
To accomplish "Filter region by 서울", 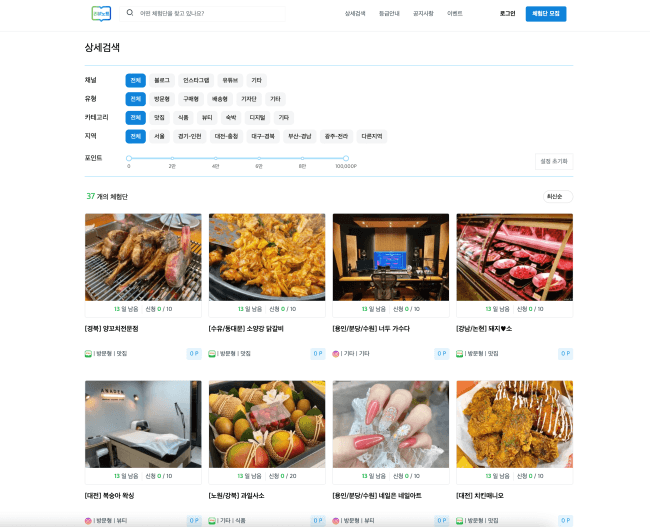I will pyautogui.click(x=159, y=136).
